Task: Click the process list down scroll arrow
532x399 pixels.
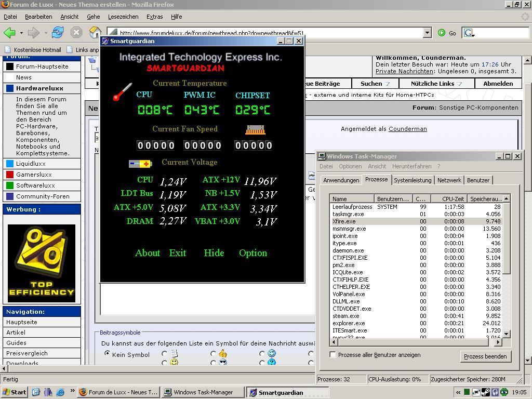Action: pos(506,334)
